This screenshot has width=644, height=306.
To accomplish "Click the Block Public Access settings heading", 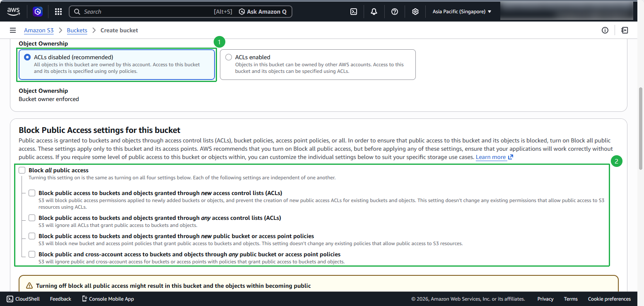I will [x=99, y=130].
